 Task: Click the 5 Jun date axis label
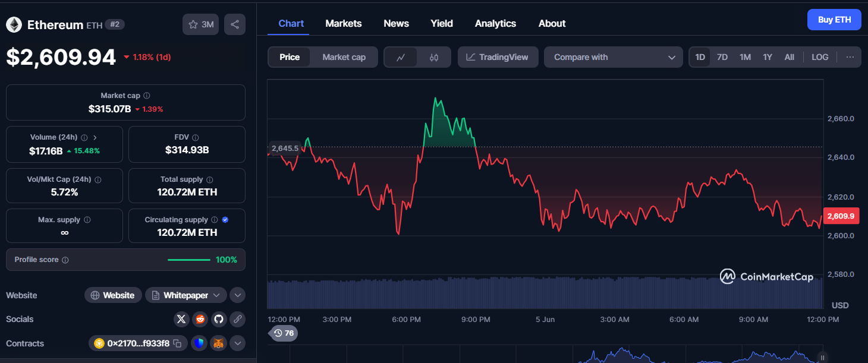545,320
